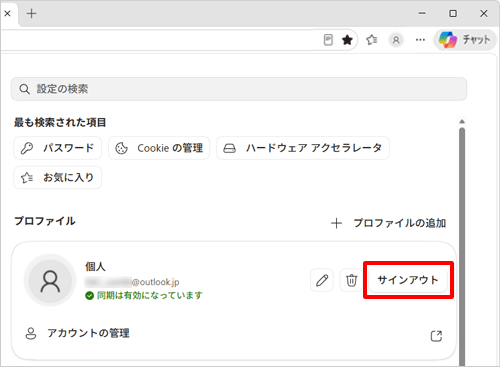Screen dimensions: 500x367
Task: Click the pencil edit profile icon
Action: (322, 280)
